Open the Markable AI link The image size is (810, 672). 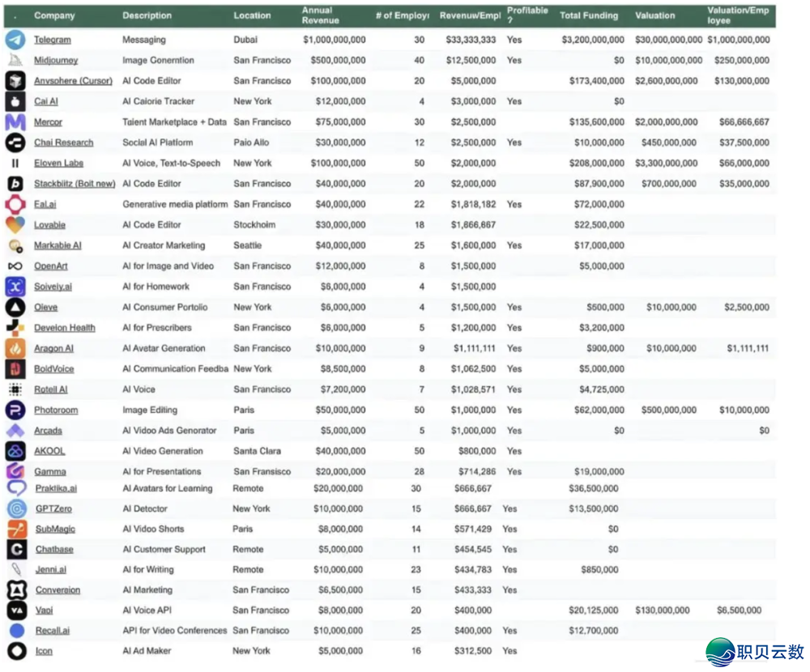tap(58, 245)
